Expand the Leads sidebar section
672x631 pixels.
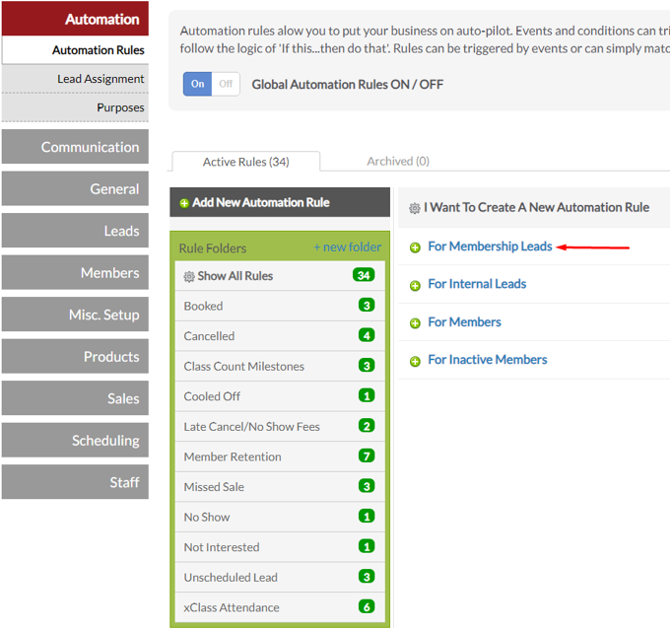(76, 231)
